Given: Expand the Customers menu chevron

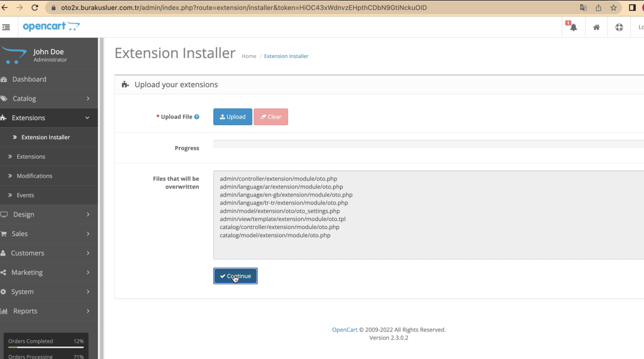Looking at the screenshot, I should [x=88, y=253].
